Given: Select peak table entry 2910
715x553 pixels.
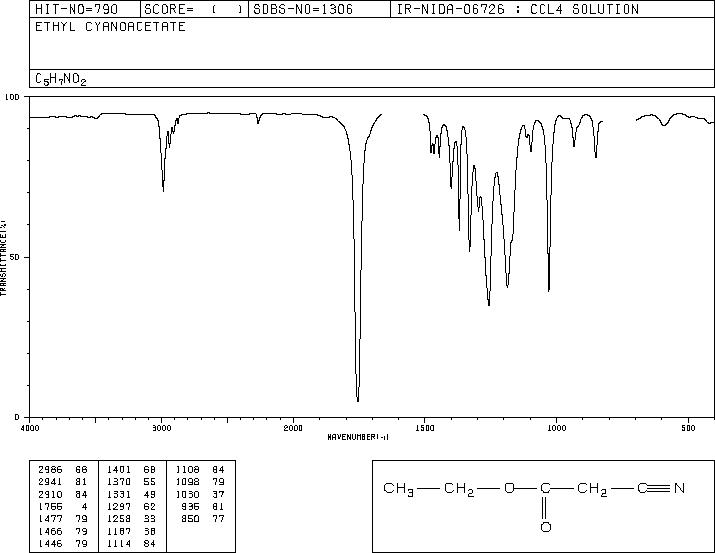Looking at the screenshot, I should coord(50,494).
